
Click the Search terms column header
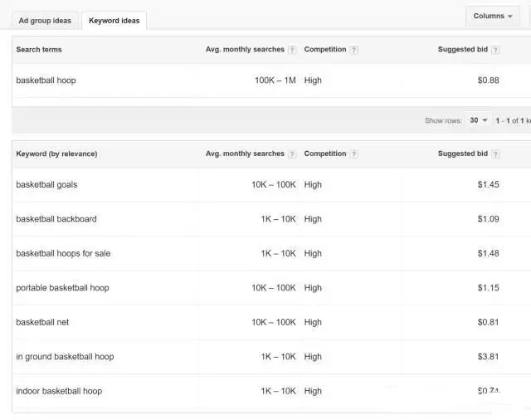(39, 50)
